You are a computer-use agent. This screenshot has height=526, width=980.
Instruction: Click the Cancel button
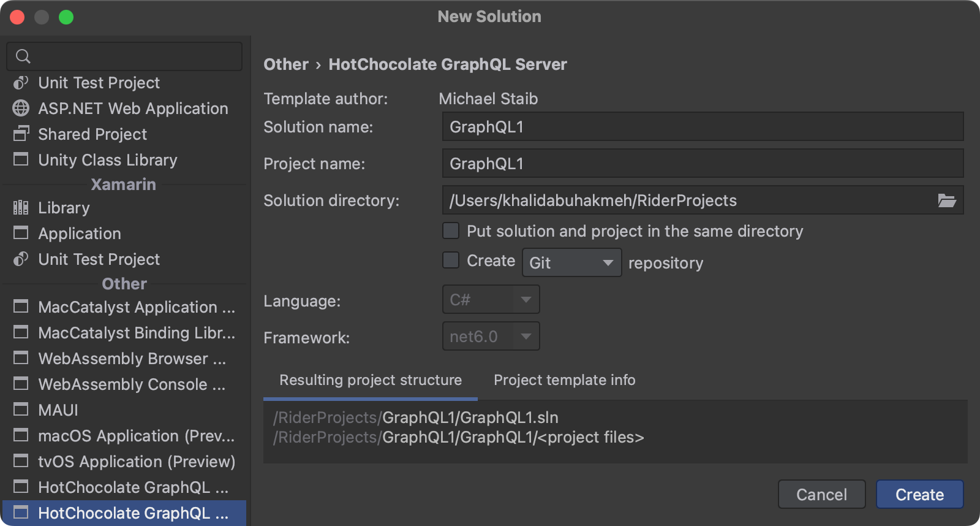click(x=821, y=494)
